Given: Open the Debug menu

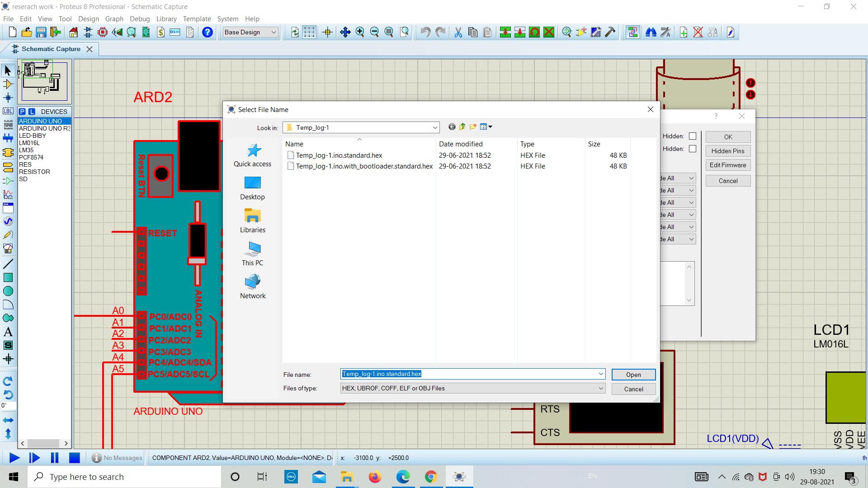Looking at the screenshot, I should coord(140,19).
